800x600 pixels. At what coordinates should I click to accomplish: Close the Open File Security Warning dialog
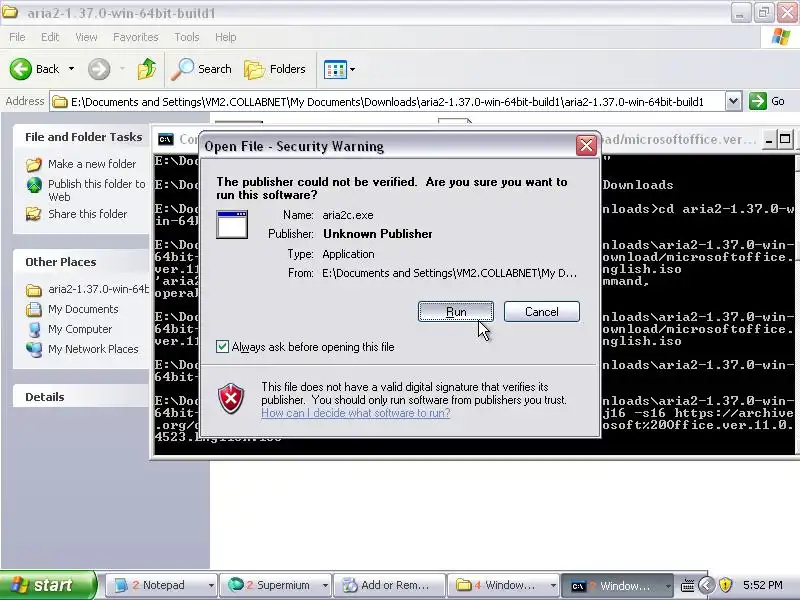[586, 145]
